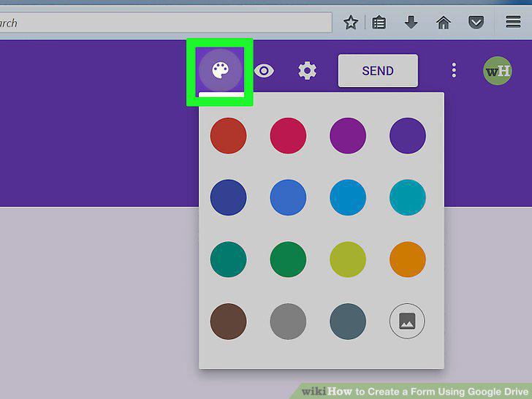Click the SEND button
Screen dimensions: 532x399
(378, 71)
